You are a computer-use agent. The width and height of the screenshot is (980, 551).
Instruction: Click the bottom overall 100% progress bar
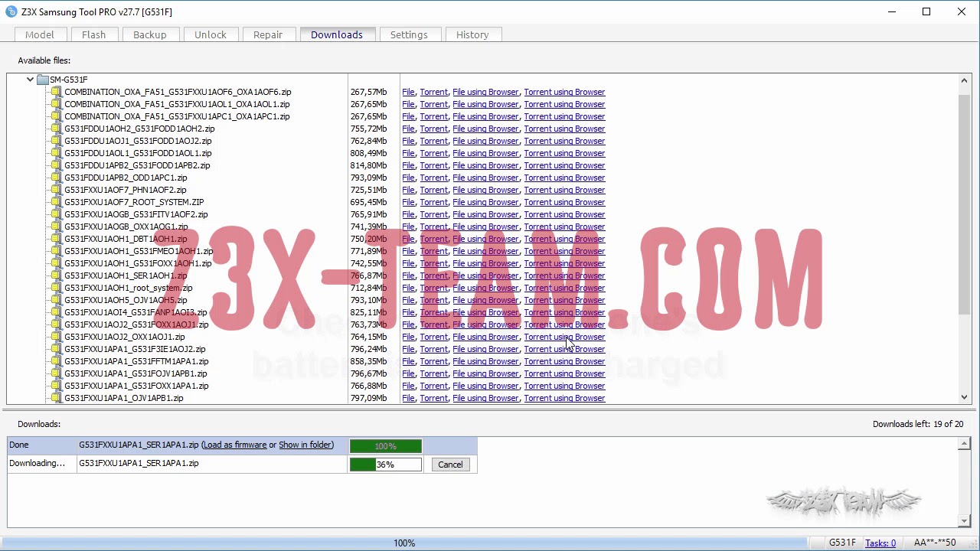406,543
